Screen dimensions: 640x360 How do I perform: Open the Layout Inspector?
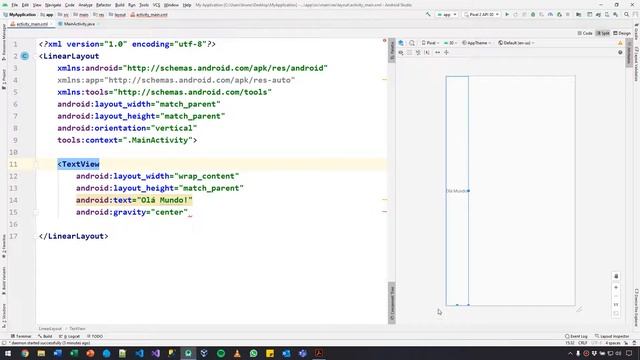pyautogui.click(x=612, y=336)
